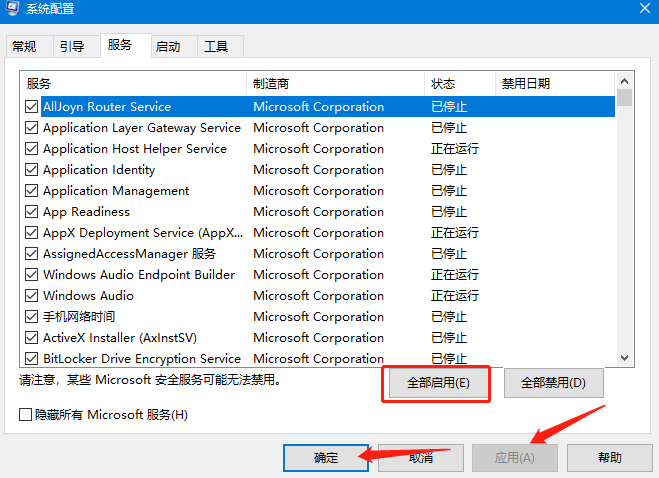Check 隐藏所有 Microsoft 服务 checkbox
The height and width of the screenshot is (478, 659).
pos(26,414)
